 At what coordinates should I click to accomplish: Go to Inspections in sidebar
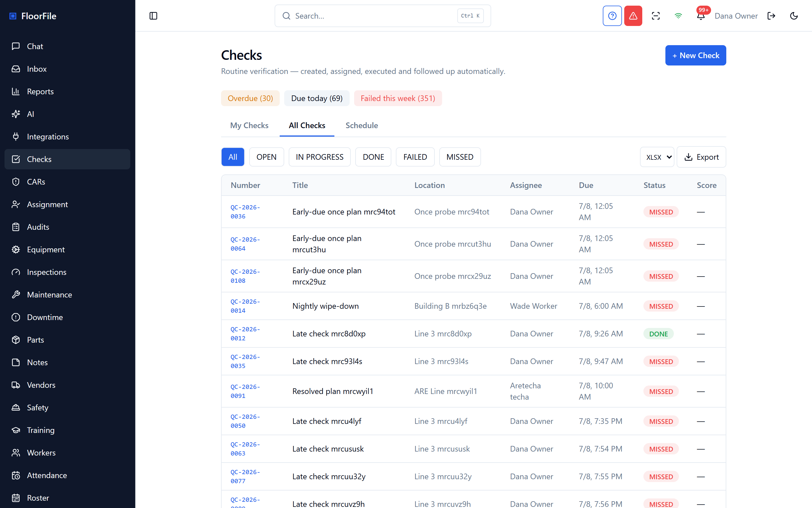pos(67,272)
